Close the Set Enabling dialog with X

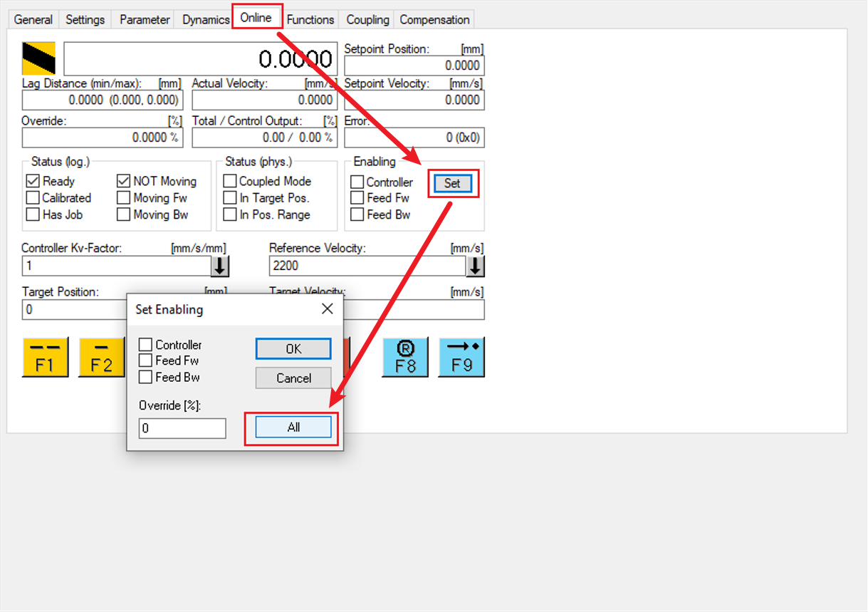327,309
